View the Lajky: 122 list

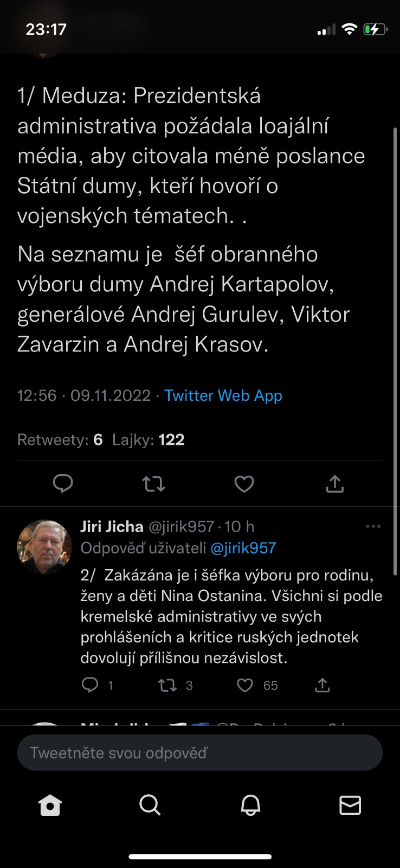(x=149, y=439)
